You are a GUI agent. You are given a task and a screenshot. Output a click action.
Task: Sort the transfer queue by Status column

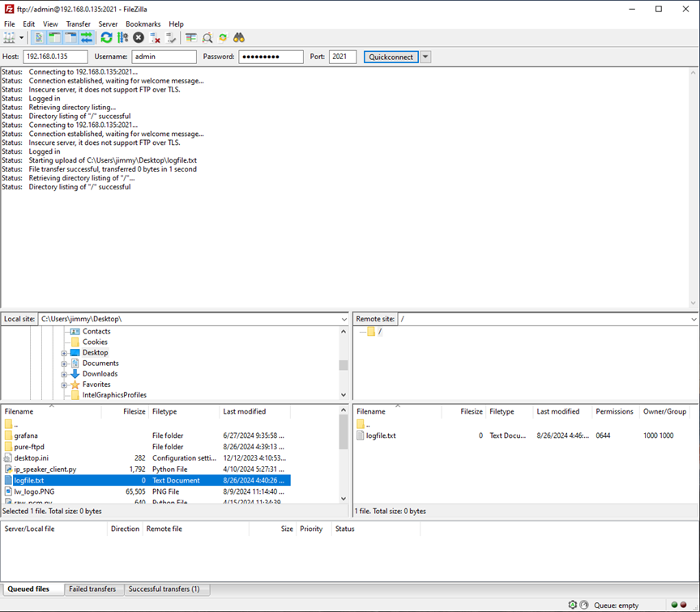[x=375, y=529]
